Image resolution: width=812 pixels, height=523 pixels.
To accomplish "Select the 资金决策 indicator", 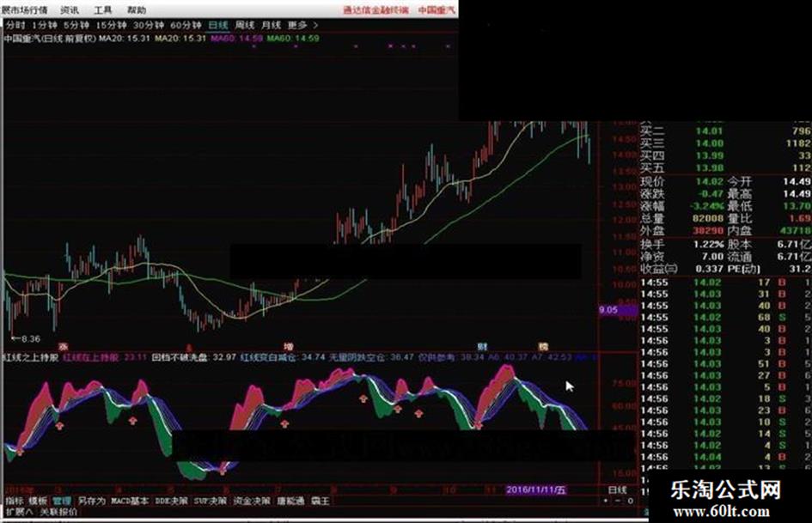I will tap(252, 501).
